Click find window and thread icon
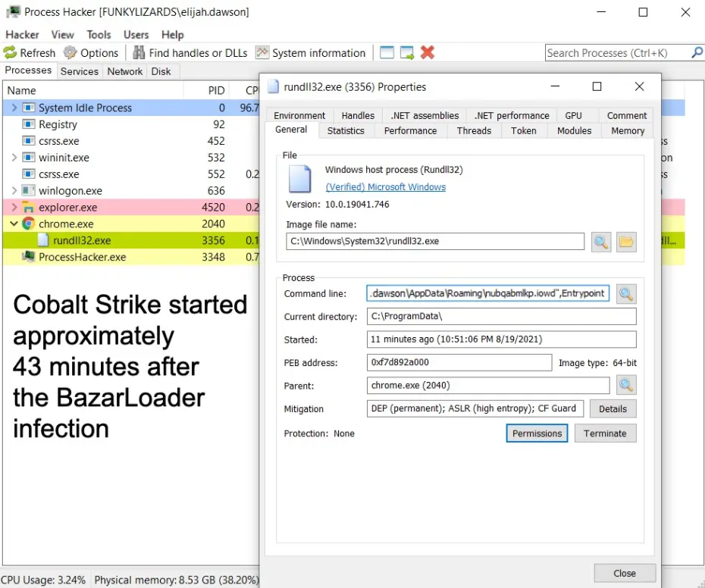 coord(407,52)
